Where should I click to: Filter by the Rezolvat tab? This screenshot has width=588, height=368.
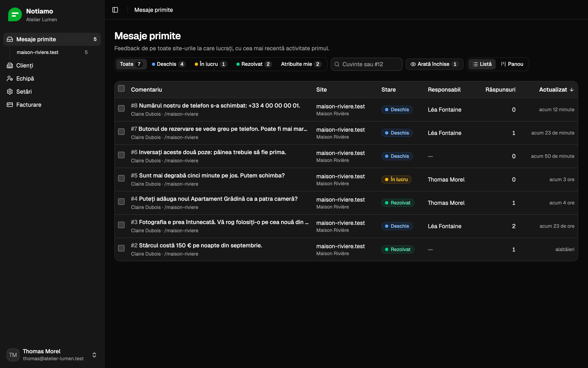(254, 64)
